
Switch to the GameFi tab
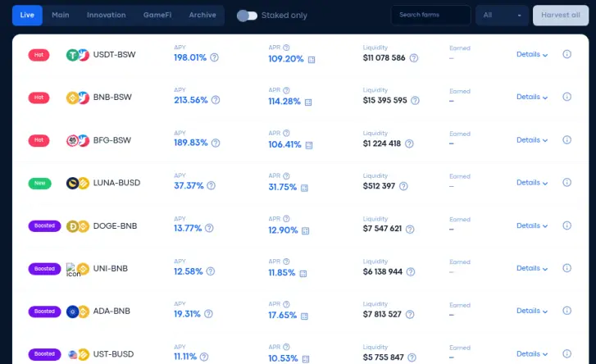pos(157,16)
